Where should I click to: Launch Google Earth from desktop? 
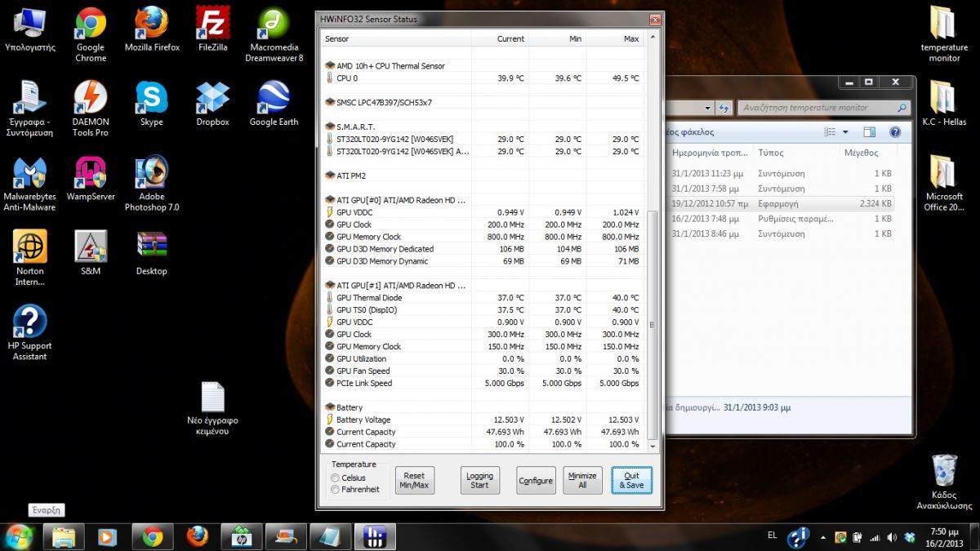coord(274,104)
